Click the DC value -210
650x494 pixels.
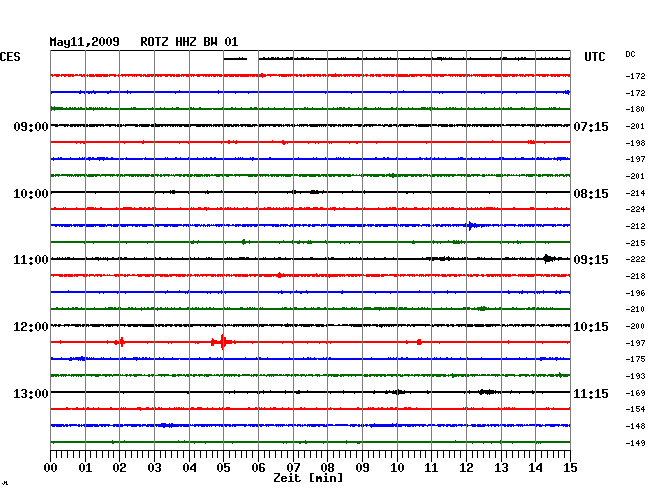coord(635,309)
